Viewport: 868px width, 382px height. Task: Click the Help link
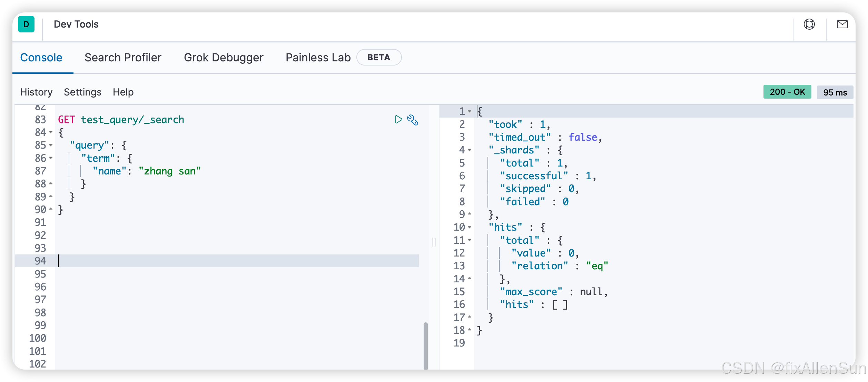click(123, 92)
